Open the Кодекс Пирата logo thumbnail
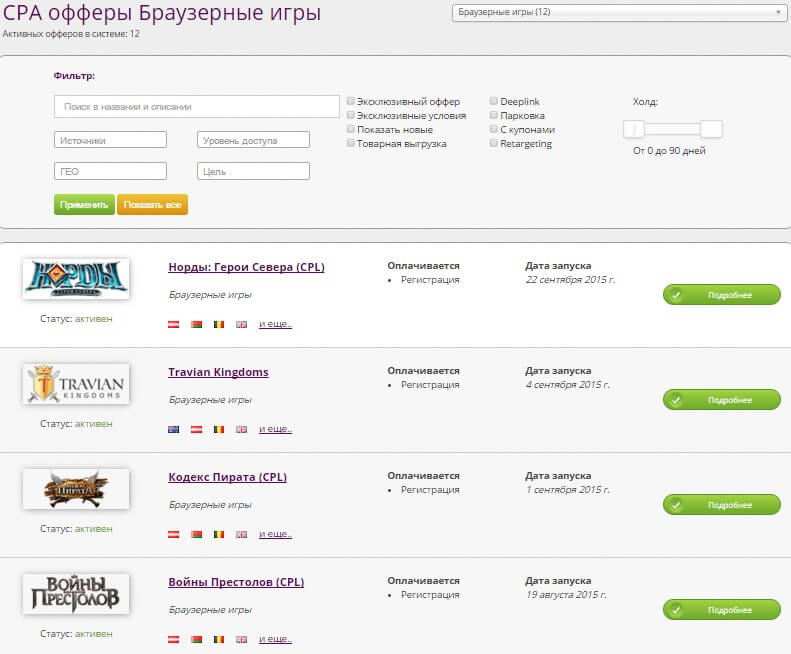The image size is (791, 654). 76,489
